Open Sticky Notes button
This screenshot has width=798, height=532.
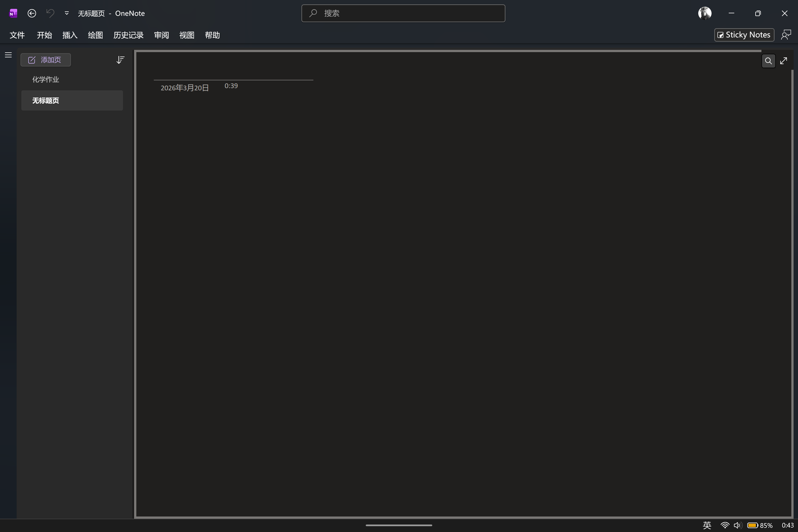pos(744,35)
